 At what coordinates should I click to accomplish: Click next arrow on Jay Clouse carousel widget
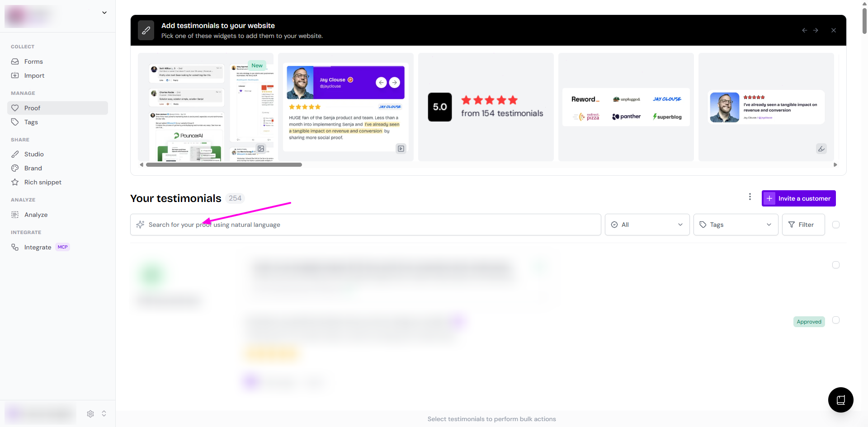pyautogui.click(x=395, y=82)
